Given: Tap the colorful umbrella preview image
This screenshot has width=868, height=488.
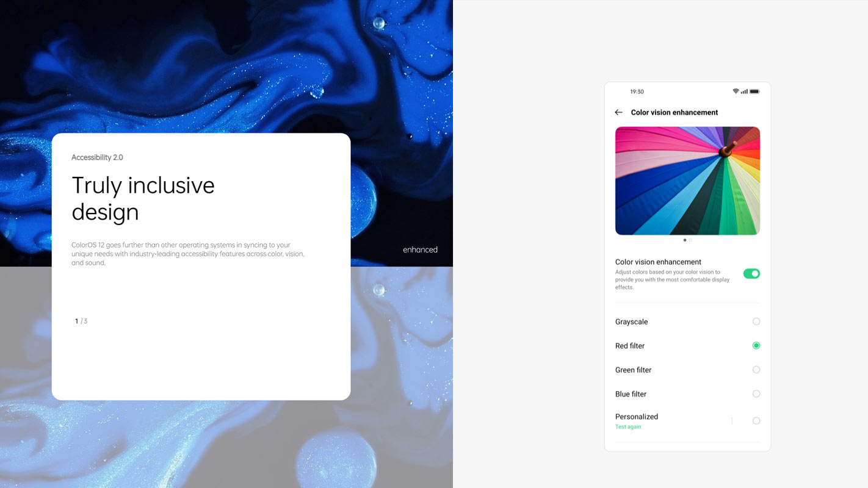Looking at the screenshot, I should point(687,181).
